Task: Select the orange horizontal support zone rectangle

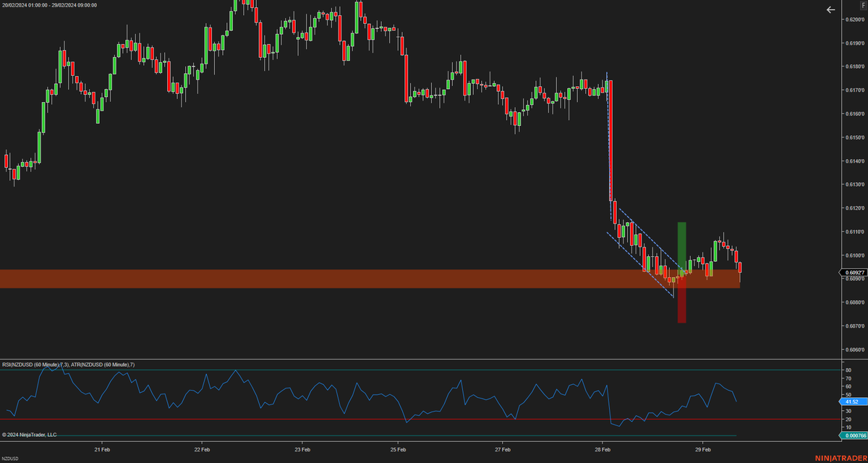Action: (x=370, y=279)
